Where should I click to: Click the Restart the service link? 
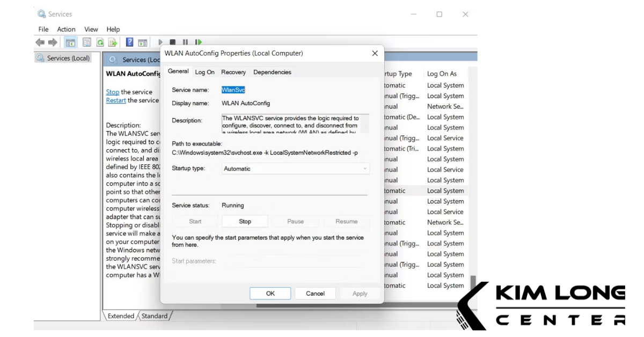click(x=116, y=100)
